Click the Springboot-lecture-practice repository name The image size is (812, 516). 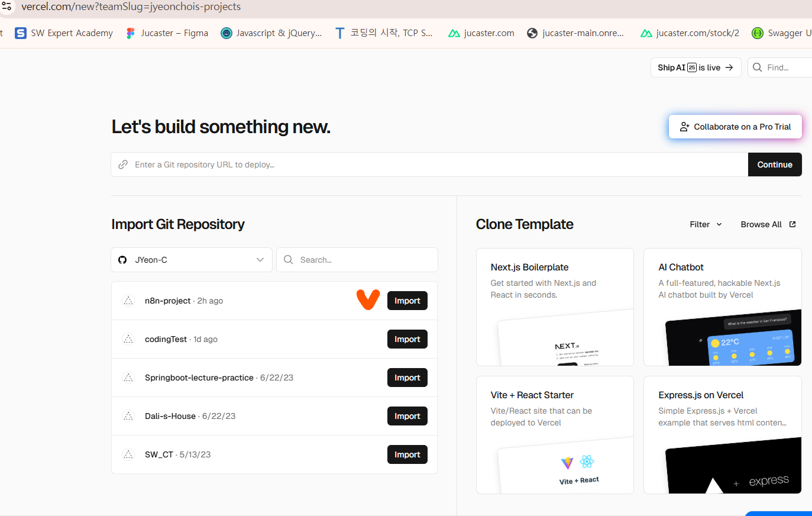[199, 378]
